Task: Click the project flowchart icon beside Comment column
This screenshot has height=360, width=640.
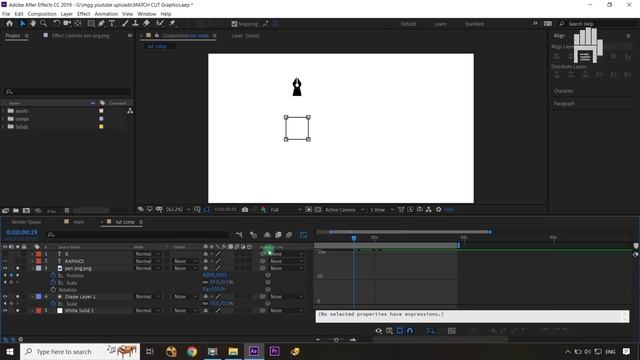Action: click(x=130, y=111)
